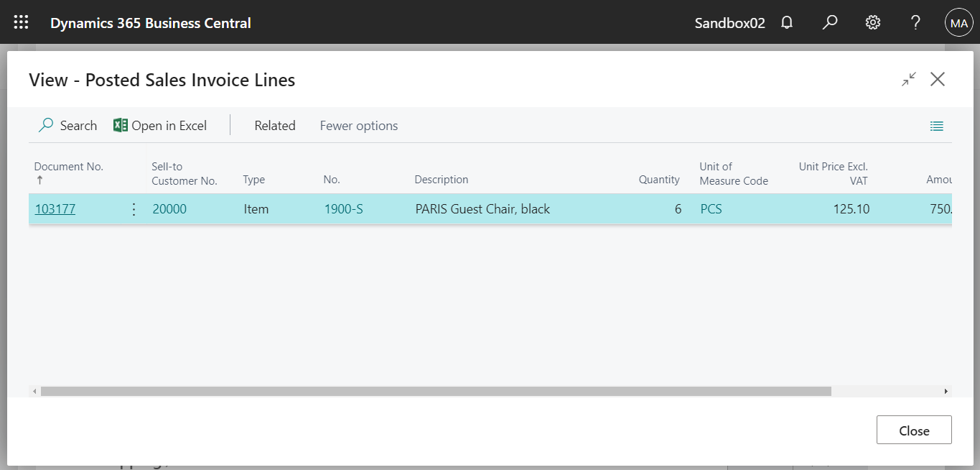980x470 pixels.
Task: Open item 1900-S from the No. column
Action: pos(343,208)
